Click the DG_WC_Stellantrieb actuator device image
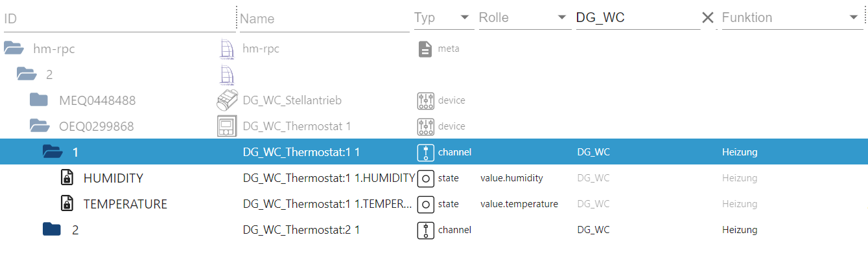The image size is (868, 259). coord(227,100)
